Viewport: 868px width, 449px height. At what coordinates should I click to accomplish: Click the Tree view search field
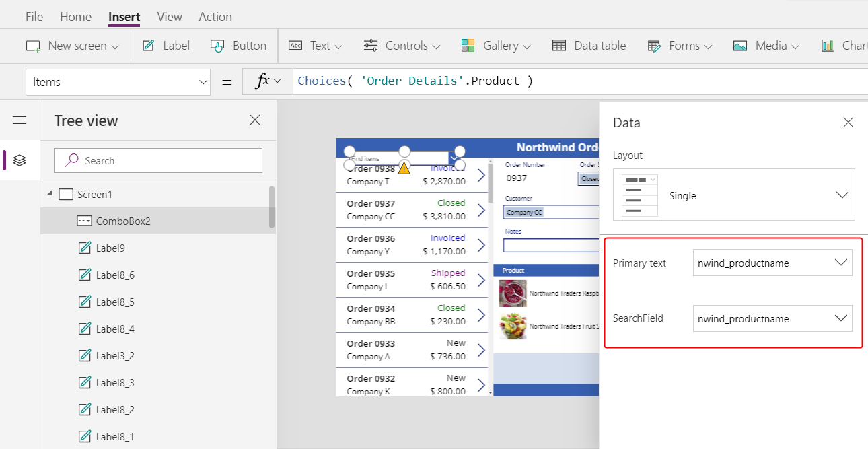coord(158,161)
